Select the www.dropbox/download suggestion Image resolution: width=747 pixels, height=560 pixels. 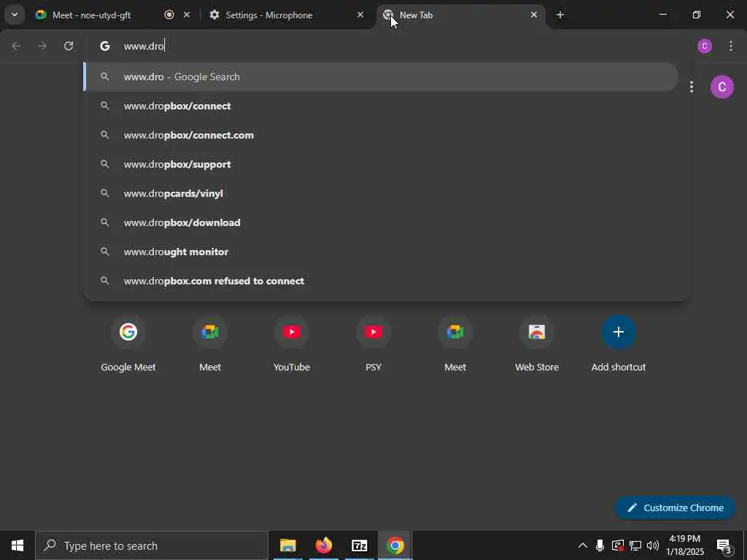tap(381, 222)
